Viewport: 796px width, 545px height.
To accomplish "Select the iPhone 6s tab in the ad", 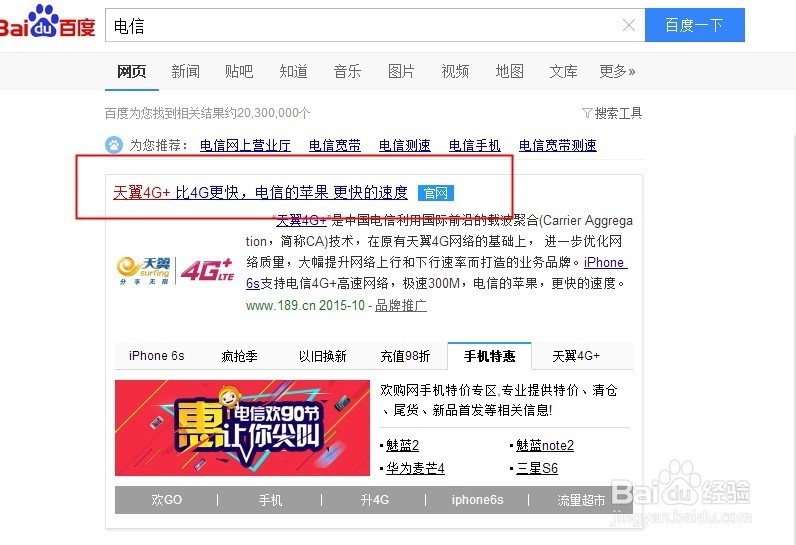I will [x=156, y=356].
